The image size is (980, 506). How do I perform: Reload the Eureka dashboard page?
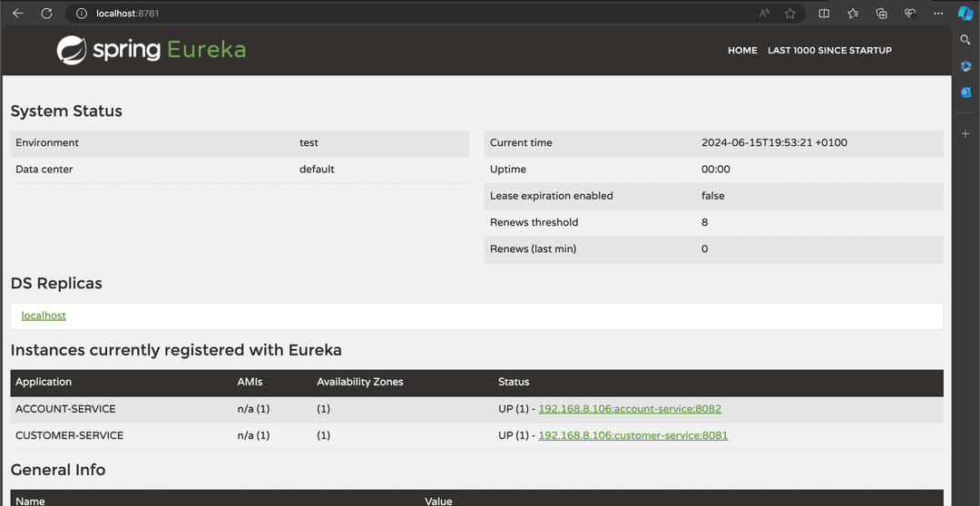46,14
